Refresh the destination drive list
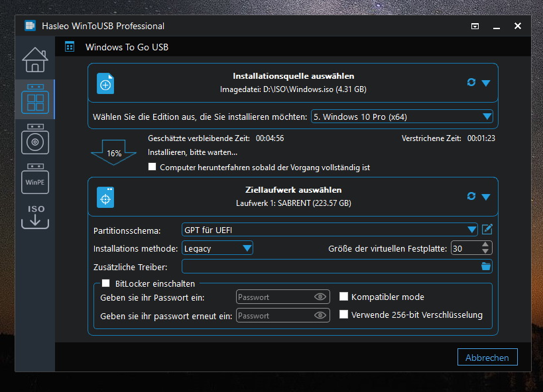Screen dimensions: 543x392 pyautogui.click(x=471, y=196)
